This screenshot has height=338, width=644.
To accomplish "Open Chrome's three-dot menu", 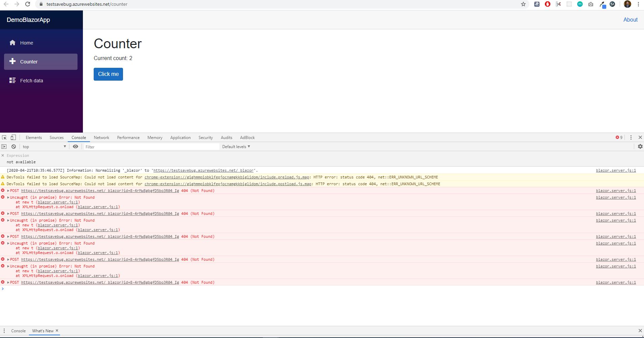I will [x=639, y=4].
